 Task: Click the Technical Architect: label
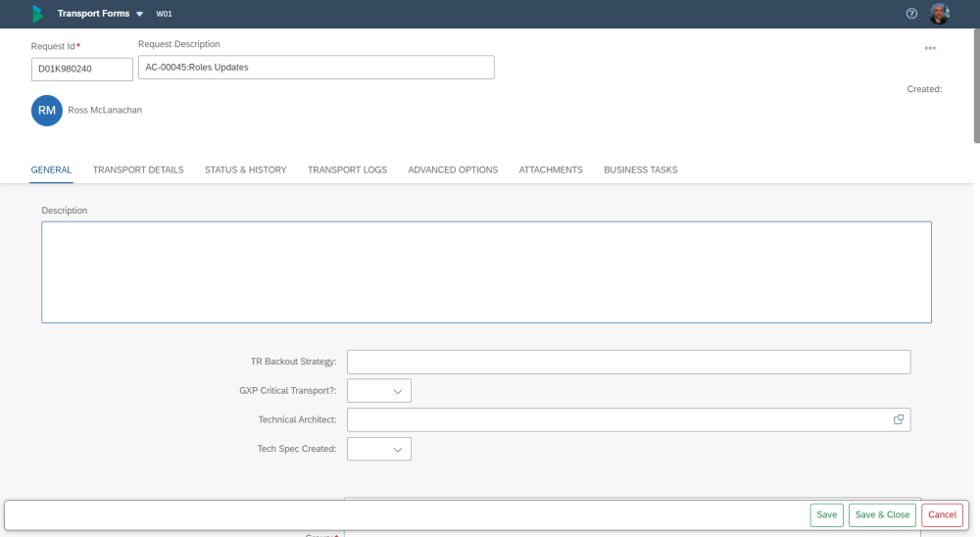pyautogui.click(x=297, y=420)
